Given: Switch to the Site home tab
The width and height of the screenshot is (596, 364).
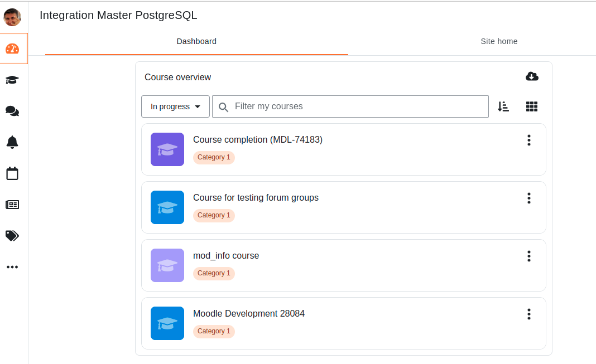Looking at the screenshot, I should click(499, 41).
